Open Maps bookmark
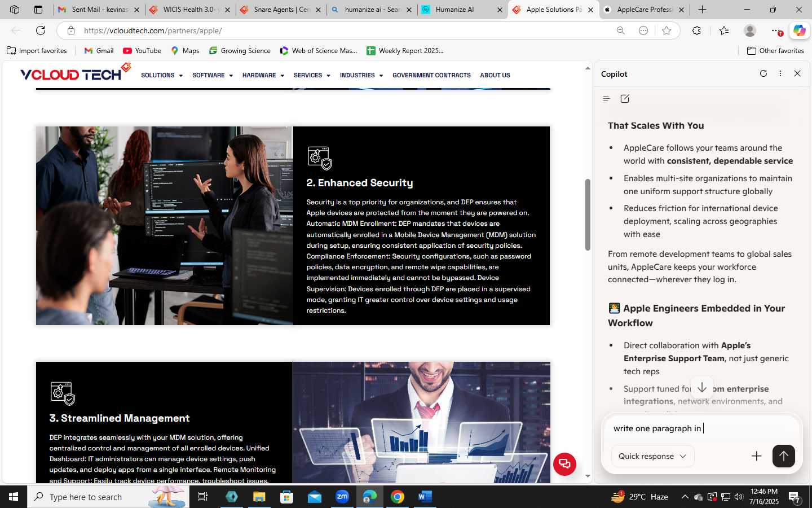Viewport: 812px width, 508px height. click(x=185, y=51)
